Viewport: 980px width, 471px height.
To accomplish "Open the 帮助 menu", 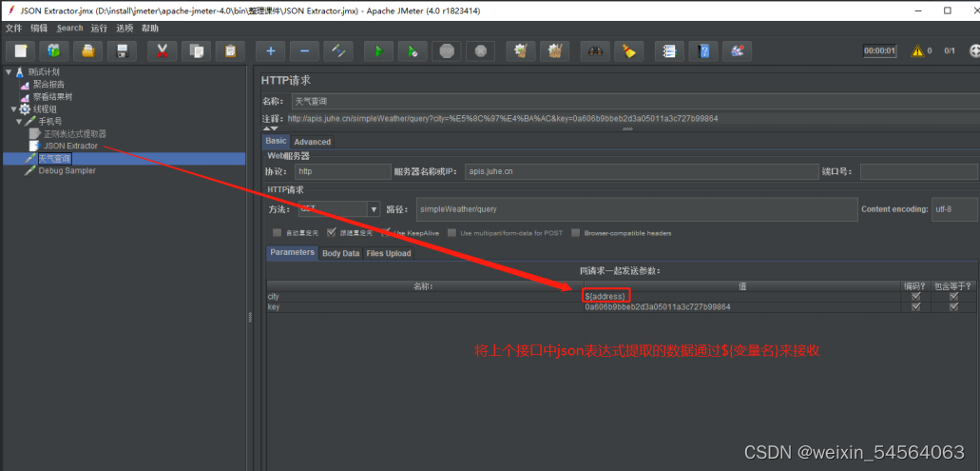I will (150, 29).
